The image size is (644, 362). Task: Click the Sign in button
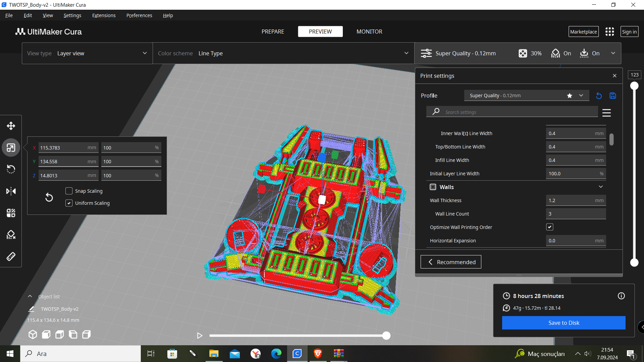[x=629, y=32]
